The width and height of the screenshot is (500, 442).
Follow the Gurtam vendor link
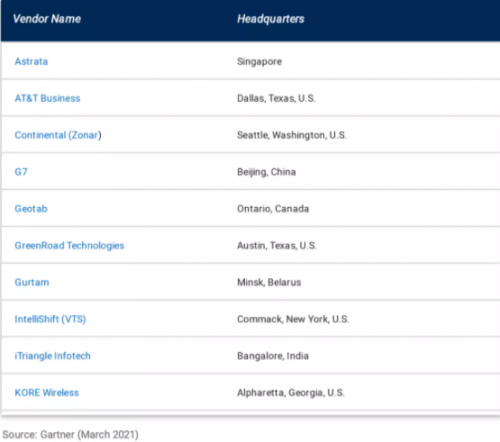pos(32,282)
